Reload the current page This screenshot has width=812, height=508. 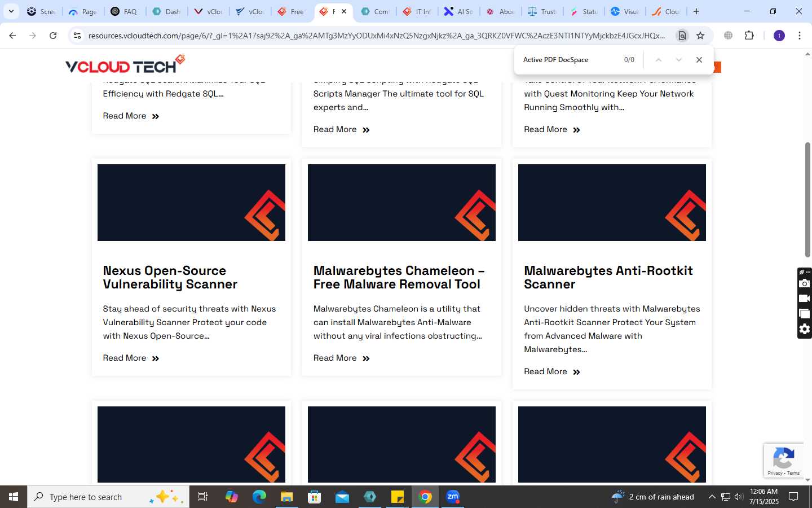coord(53,36)
